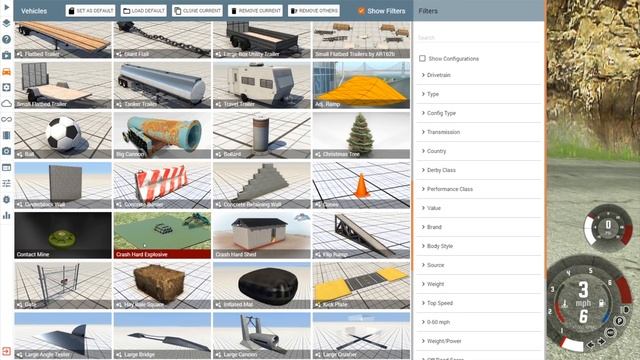This screenshot has width=640, height=360.
Task: Click the vehicle list orange scrollbar
Action: pos(412,226)
